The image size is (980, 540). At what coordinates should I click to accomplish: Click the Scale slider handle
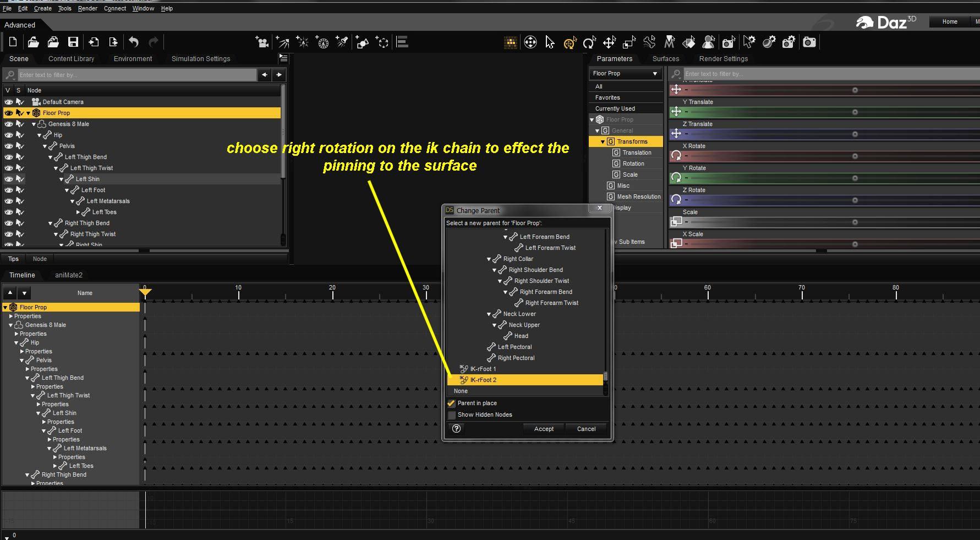point(855,222)
